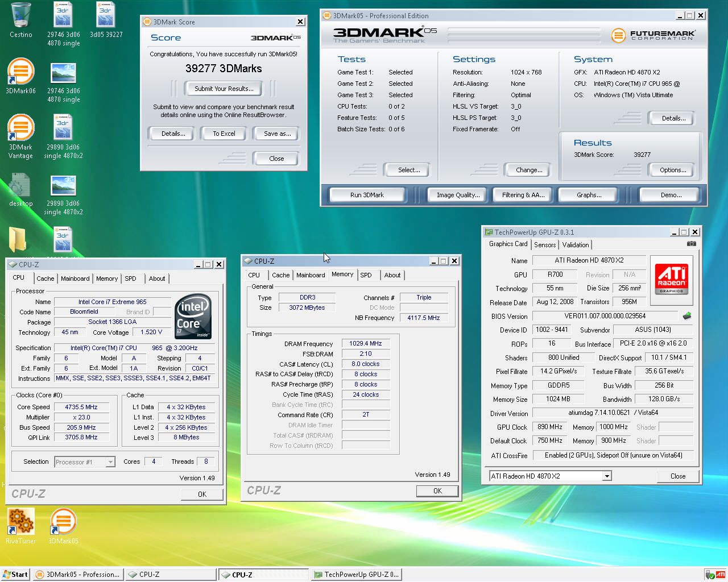Viewport: 728px width, 582px height.
Task: Open Filtering & AA... settings
Action: click(523, 195)
